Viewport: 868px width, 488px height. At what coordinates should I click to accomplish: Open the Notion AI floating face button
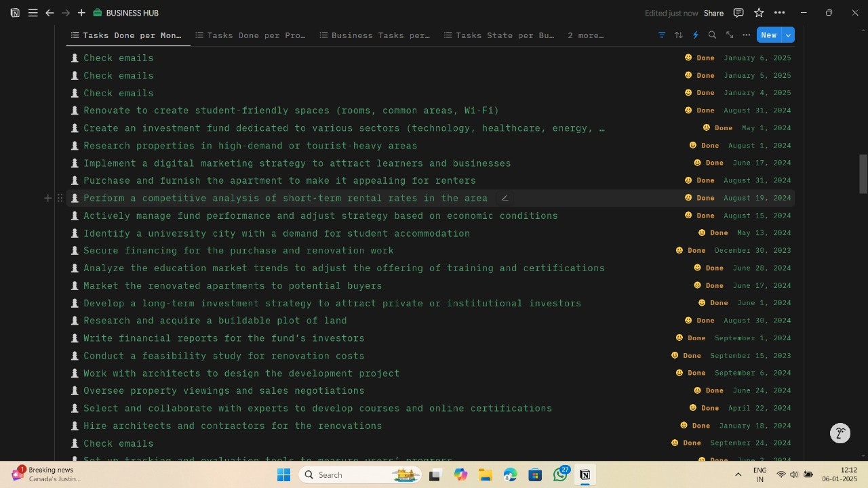coord(840,433)
